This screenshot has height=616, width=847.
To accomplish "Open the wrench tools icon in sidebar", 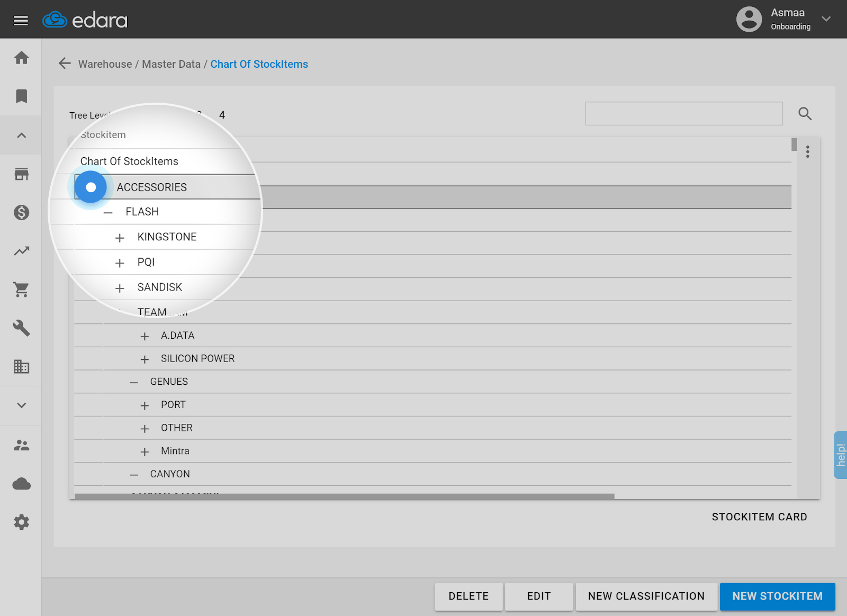I will pyautogui.click(x=21, y=328).
